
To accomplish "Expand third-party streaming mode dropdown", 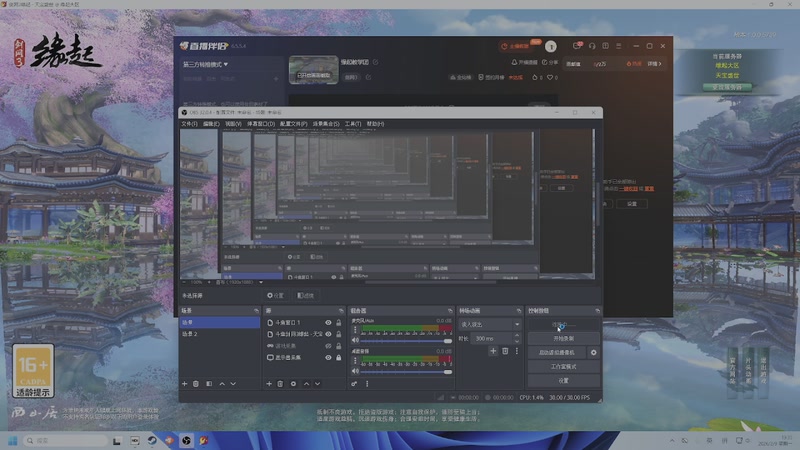I will tap(205, 64).
